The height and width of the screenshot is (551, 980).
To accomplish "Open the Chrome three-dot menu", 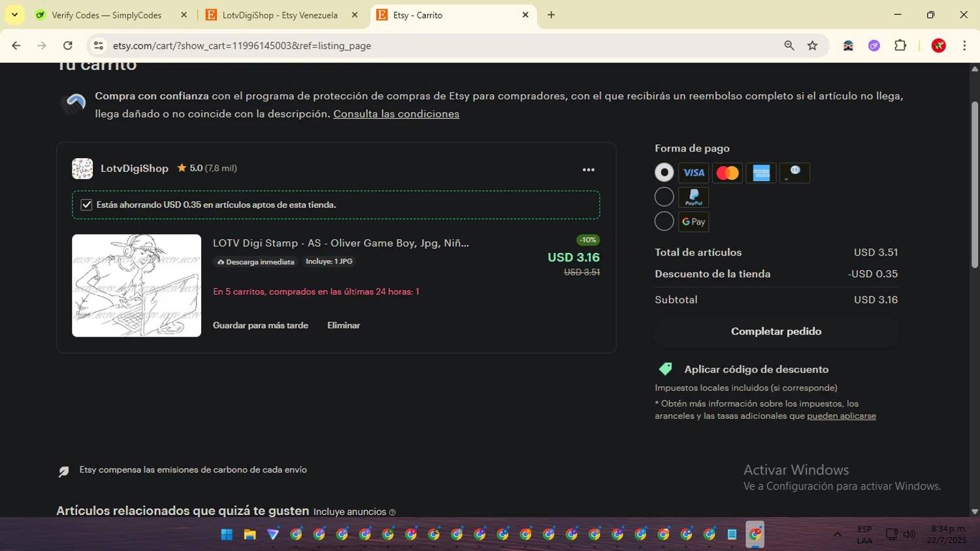I will pos(964,46).
